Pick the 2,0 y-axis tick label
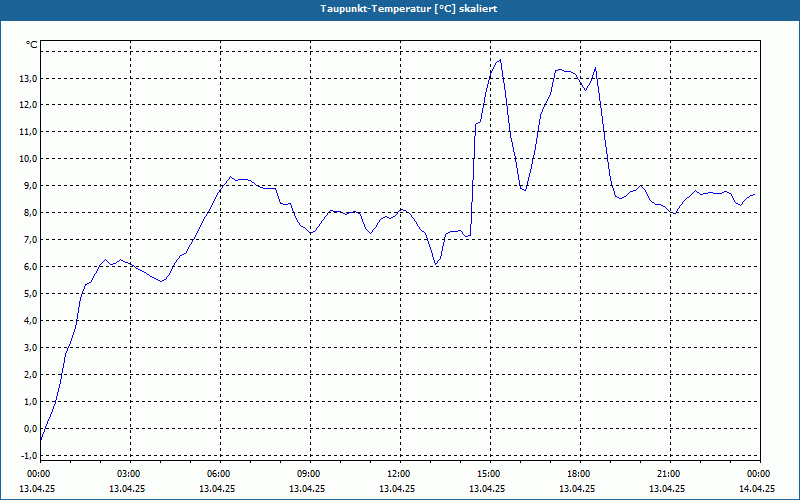The image size is (800, 500). point(30,374)
